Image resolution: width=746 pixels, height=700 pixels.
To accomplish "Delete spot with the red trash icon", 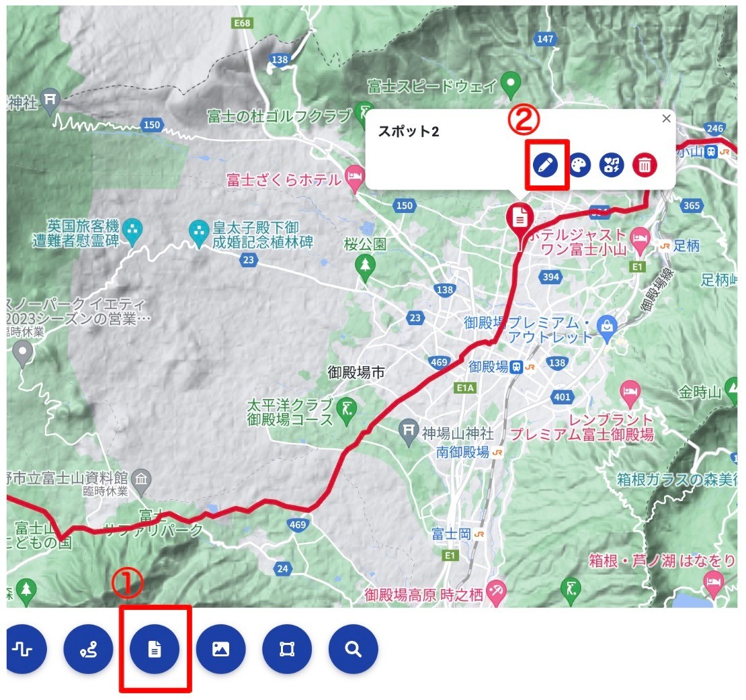I will (645, 165).
